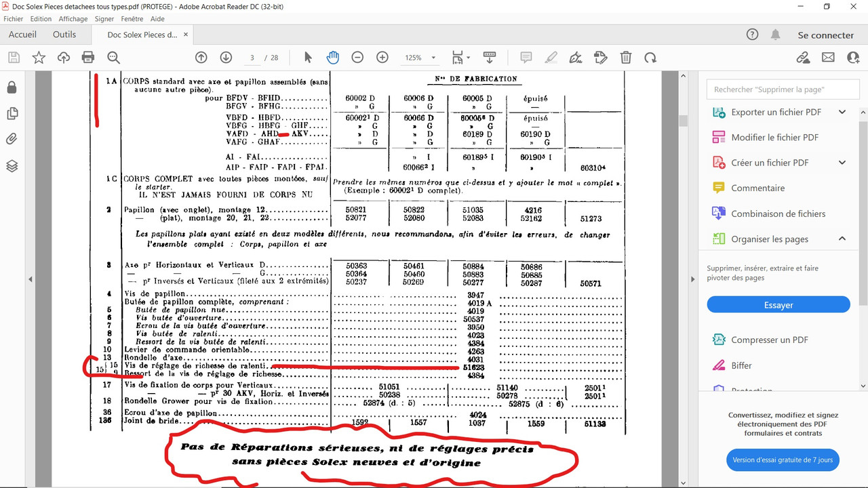Open the Fichier menu

point(14,19)
